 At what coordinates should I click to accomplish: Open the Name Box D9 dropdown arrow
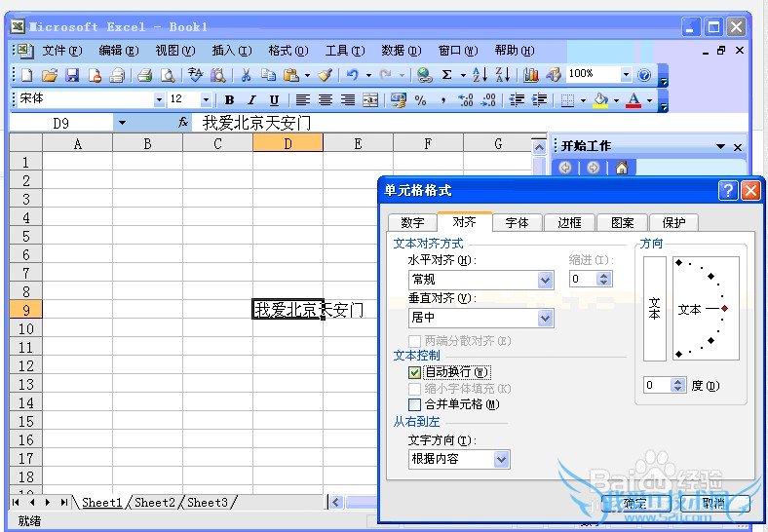click(x=122, y=123)
